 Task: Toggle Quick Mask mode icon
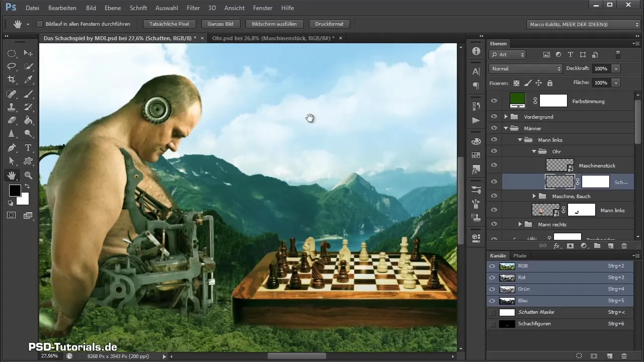click(12, 215)
